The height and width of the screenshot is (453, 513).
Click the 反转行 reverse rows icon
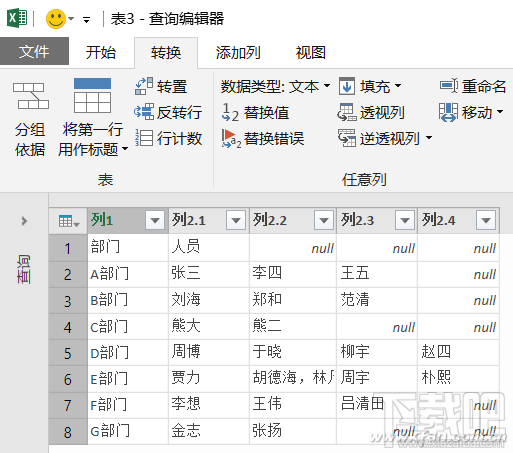point(144,112)
